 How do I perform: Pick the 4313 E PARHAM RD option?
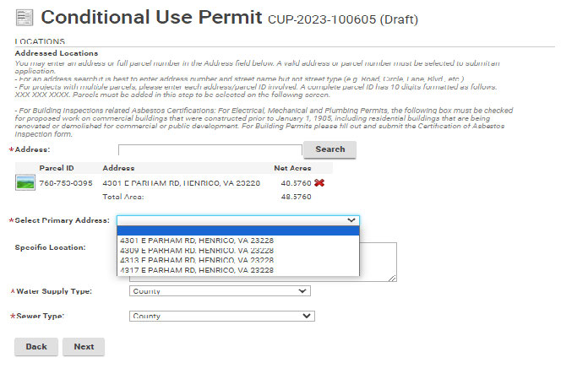(x=197, y=261)
